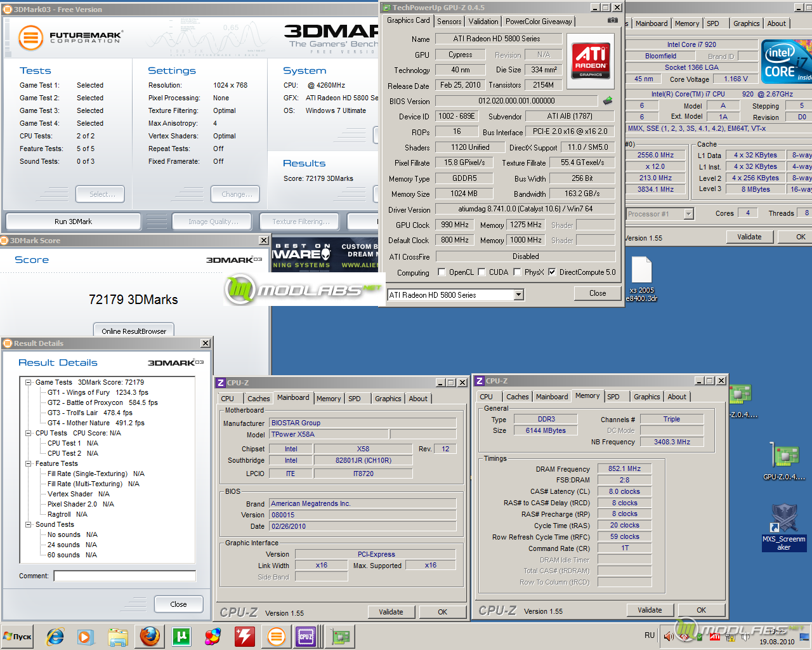Select the GPU-Z.0.4 desktop shortcut icon
Image resolution: width=812 pixels, height=650 pixels.
pos(784,461)
